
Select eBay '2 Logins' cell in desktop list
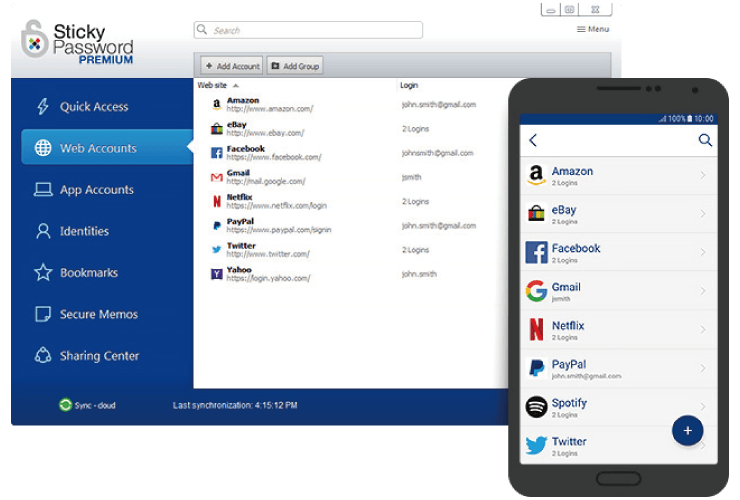[x=415, y=129]
